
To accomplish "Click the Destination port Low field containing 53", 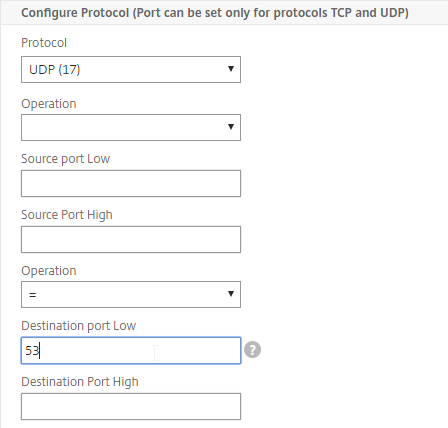I will pyautogui.click(x=131, y=350).
